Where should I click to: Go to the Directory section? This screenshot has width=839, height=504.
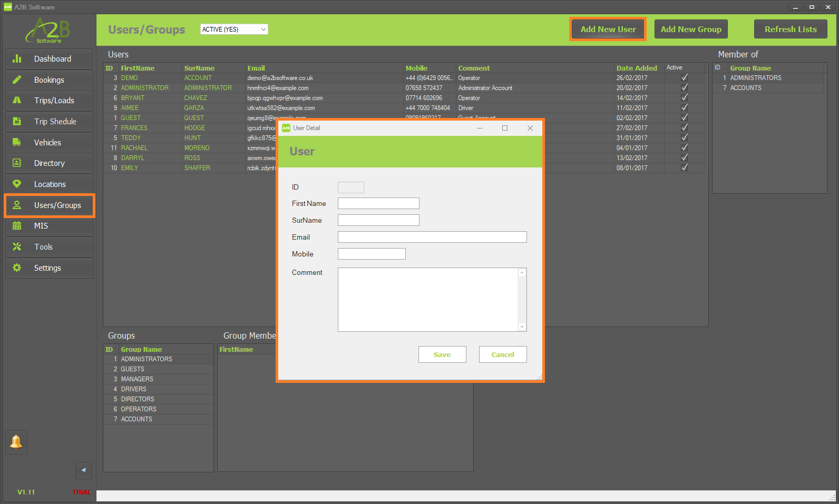(49, 163)
